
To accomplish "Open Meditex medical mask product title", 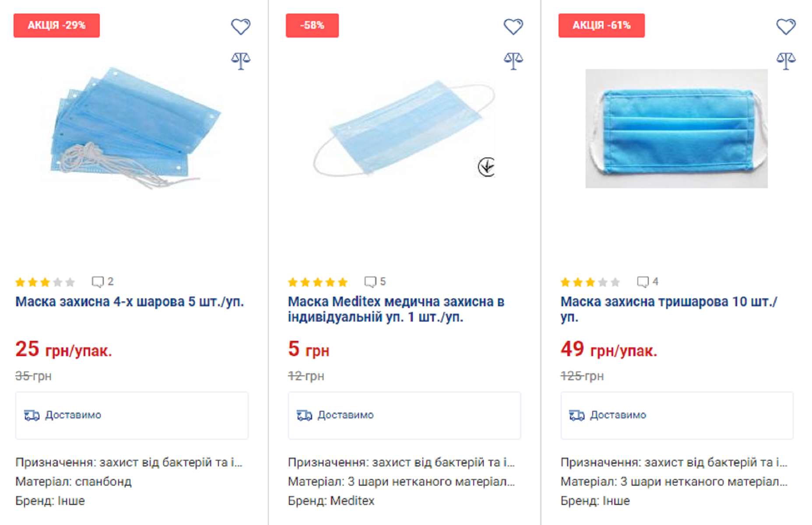I will (396, 309).
